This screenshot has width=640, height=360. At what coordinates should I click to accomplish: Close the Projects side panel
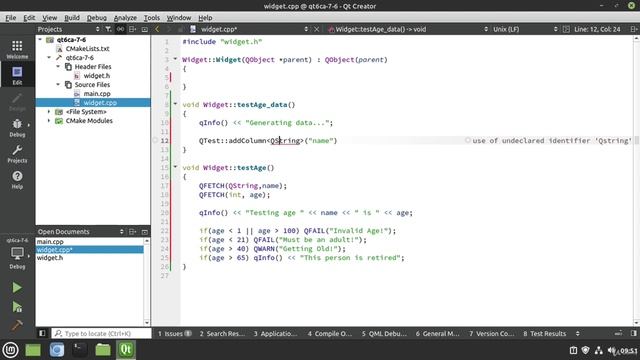144,29
